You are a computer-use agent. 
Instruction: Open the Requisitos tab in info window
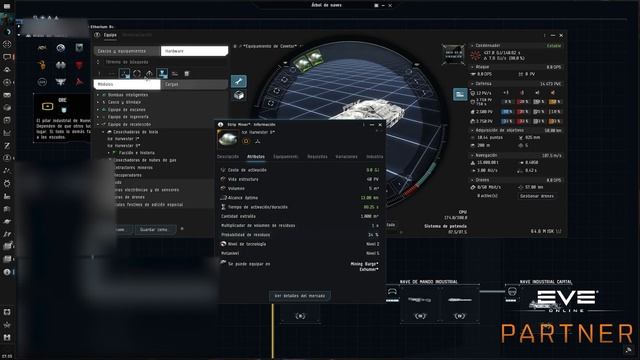[317, 157]
